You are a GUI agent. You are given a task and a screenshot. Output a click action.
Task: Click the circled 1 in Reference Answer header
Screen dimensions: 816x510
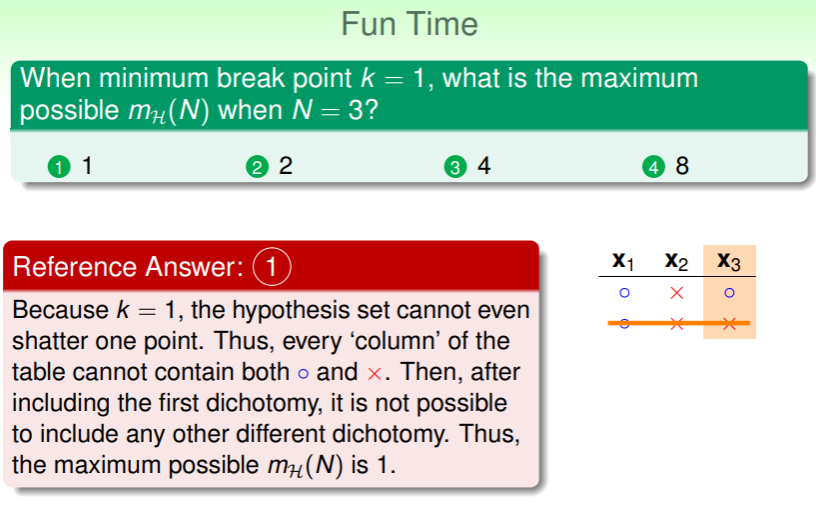pos(272,267)
